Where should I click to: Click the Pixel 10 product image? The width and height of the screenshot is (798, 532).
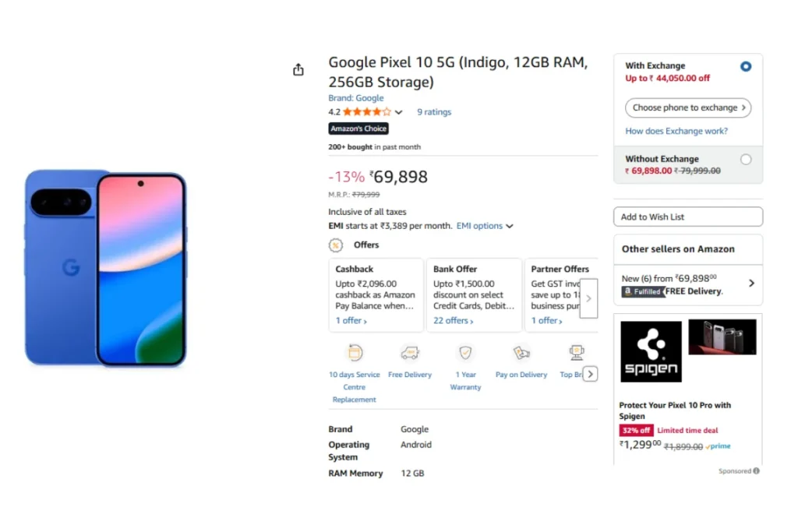106,268
